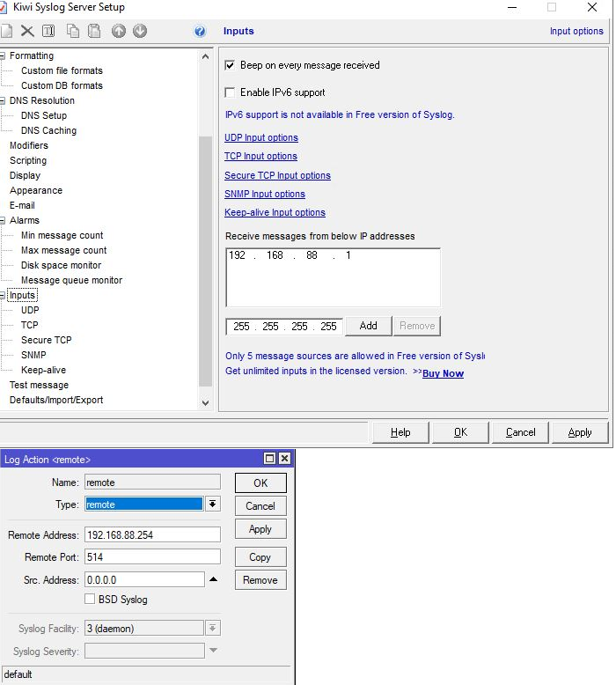Viewport: 616px width, 685px height.
Task: Click the Rename text toolbar icon
Action: [x=48, y=31]
